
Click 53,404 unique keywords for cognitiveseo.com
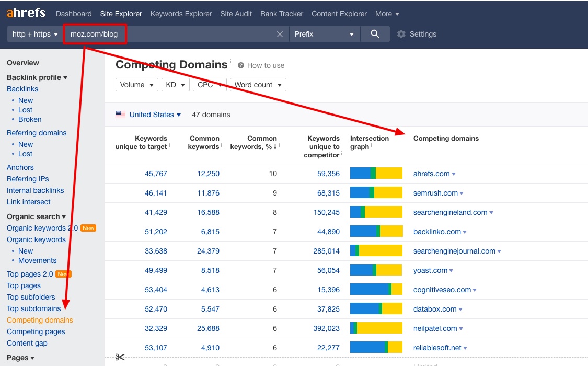tap(156, 290)
